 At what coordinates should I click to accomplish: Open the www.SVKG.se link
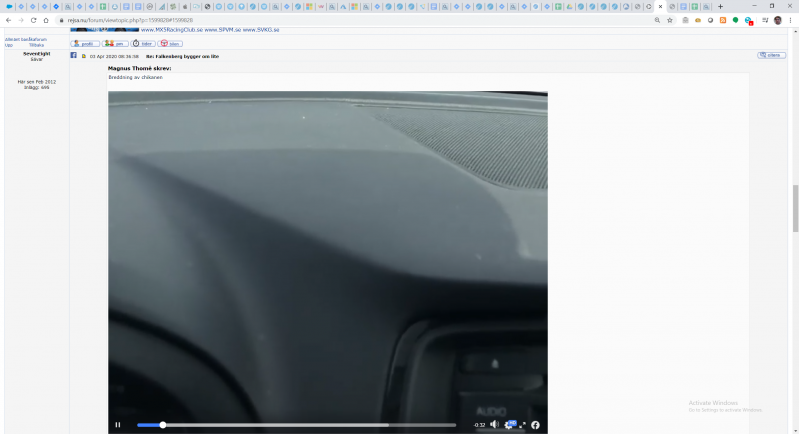click(261, 30)
